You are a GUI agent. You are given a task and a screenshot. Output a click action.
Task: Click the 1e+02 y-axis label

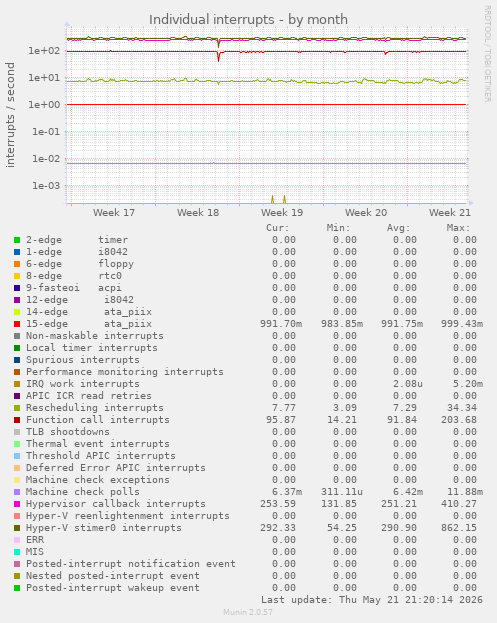pos(44,51)
